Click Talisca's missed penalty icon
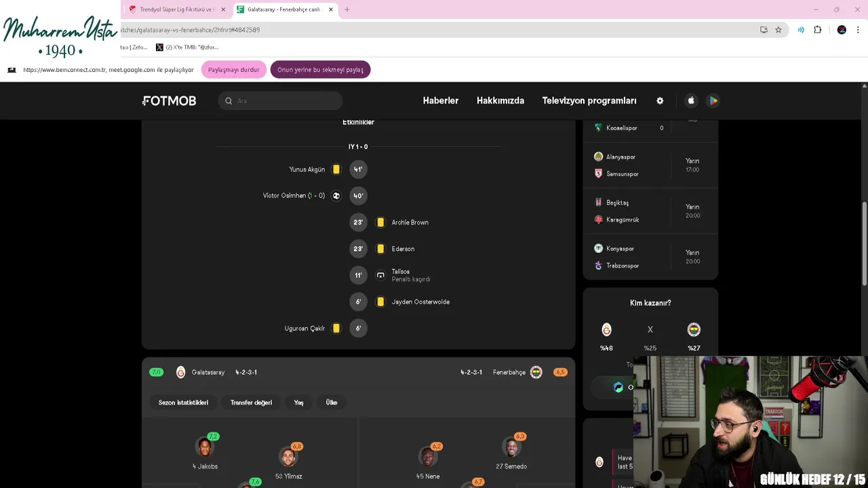 (x=380, y=275)
